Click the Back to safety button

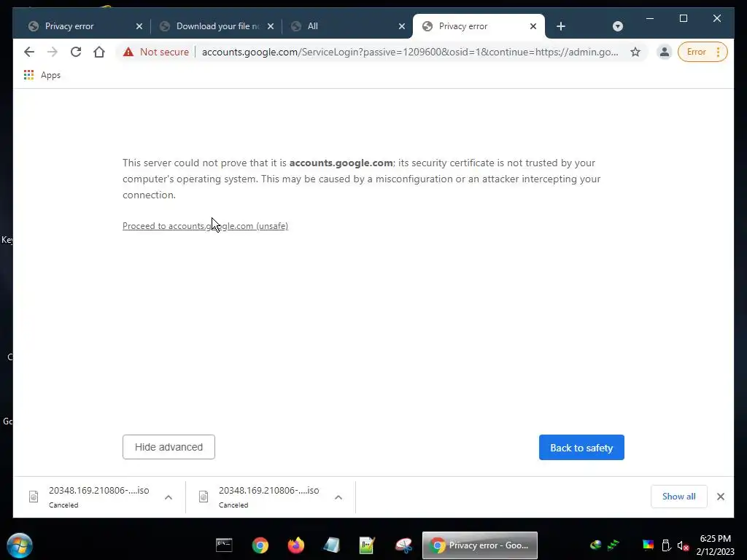click(x=581, y=448)
